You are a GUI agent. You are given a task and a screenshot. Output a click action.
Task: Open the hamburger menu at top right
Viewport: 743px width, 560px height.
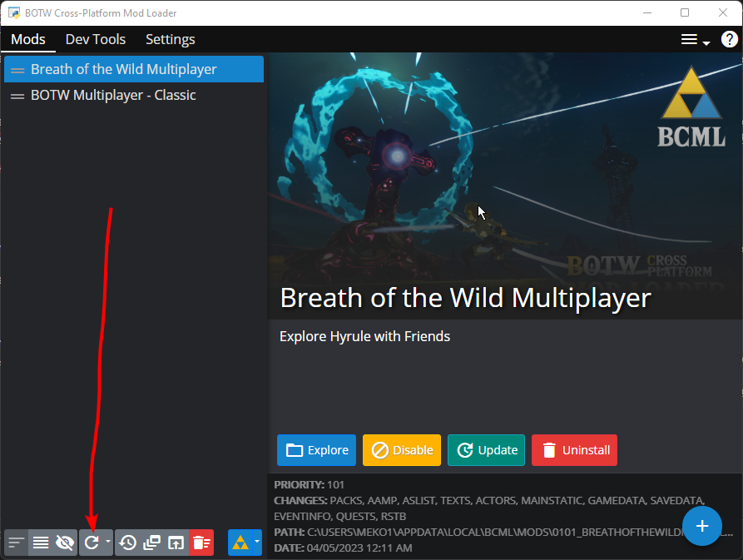pyautogui.click(x=695, y=40)
